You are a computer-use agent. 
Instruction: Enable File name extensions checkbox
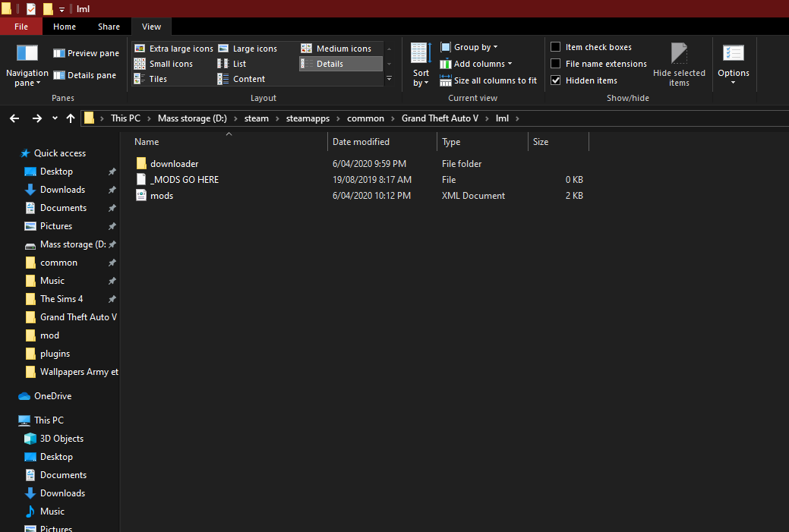click(556, 63)
